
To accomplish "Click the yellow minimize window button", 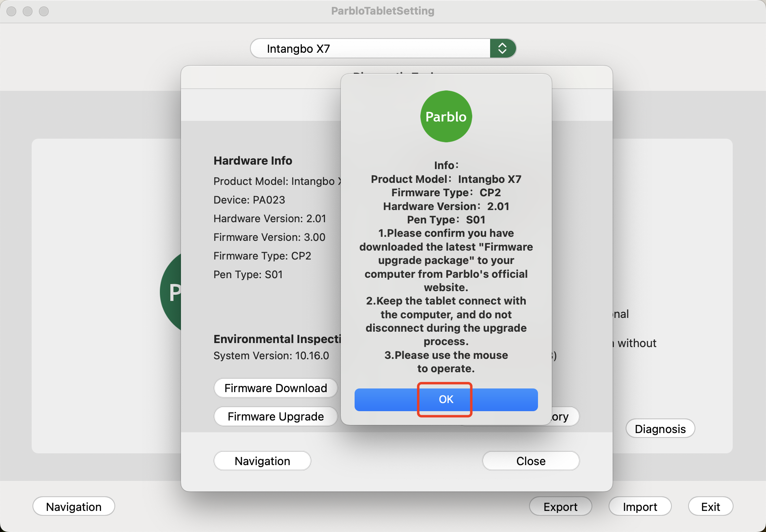I will click(28, 11).
